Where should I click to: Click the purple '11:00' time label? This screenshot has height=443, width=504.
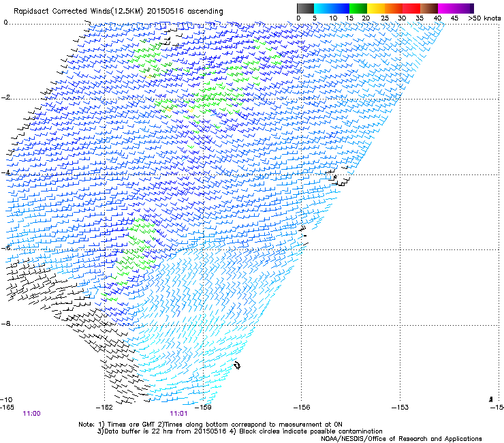[31, 414]
